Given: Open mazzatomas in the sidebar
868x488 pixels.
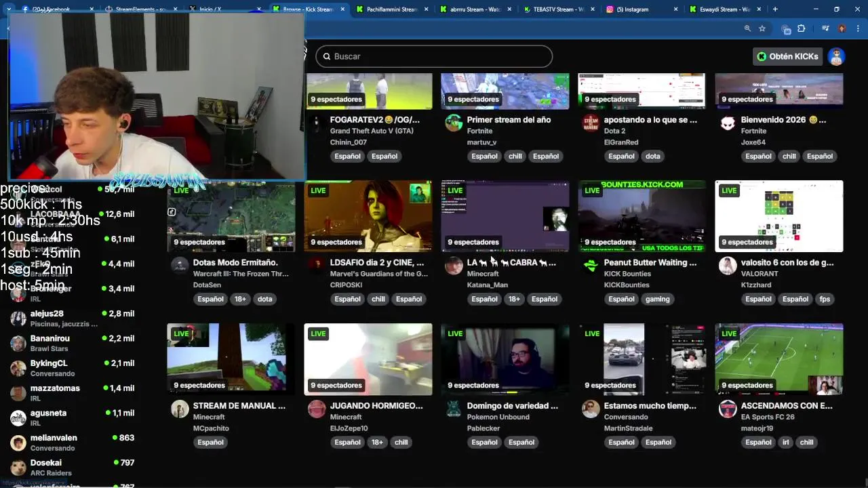Looking at the screenshot, I should 73,393.
